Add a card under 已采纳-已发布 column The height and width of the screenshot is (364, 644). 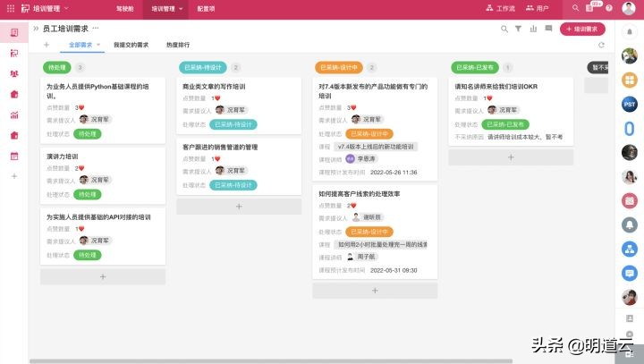coord(511,157)
